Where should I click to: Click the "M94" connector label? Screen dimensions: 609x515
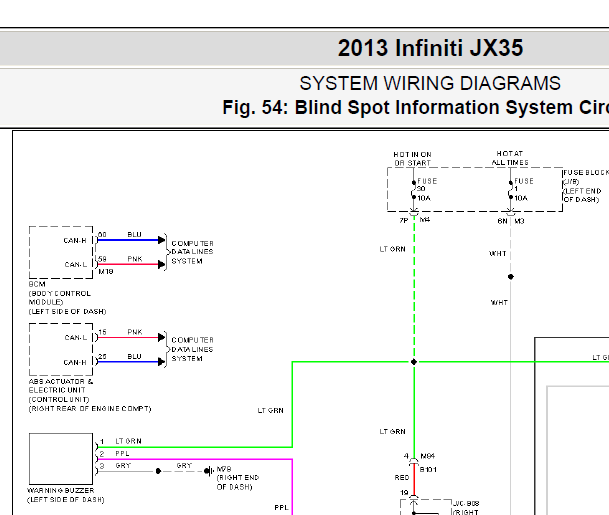pyautogui.click(x=428, y=456)
